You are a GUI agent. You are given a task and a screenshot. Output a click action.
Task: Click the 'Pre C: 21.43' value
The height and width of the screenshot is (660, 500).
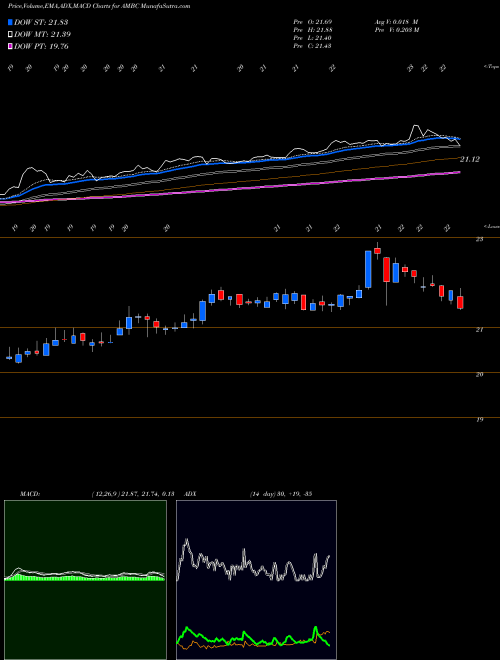[x=312, y=46]
